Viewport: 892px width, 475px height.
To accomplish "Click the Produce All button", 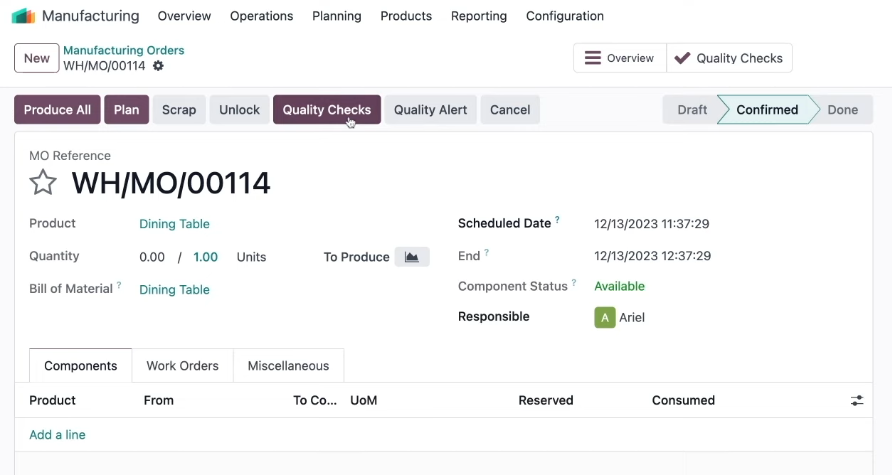I will (x=57, y=110).
